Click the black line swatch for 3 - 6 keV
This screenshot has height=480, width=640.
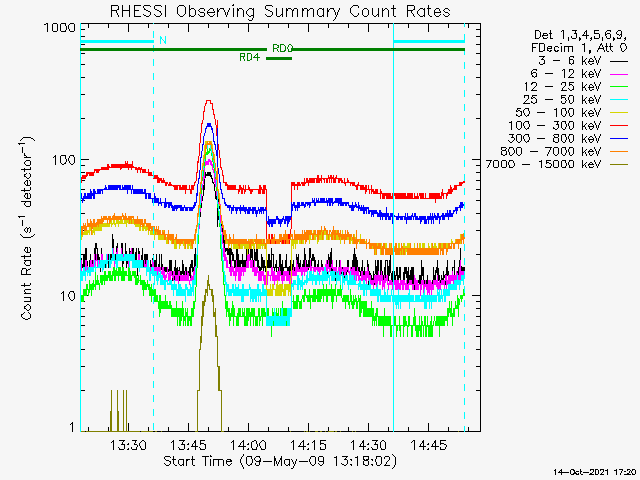tap(619, 62)
